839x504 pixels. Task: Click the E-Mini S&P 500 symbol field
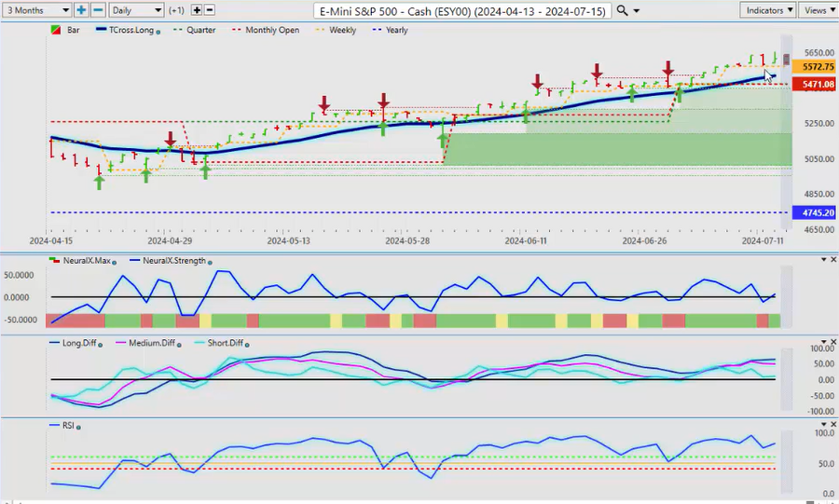coord(462,10)
